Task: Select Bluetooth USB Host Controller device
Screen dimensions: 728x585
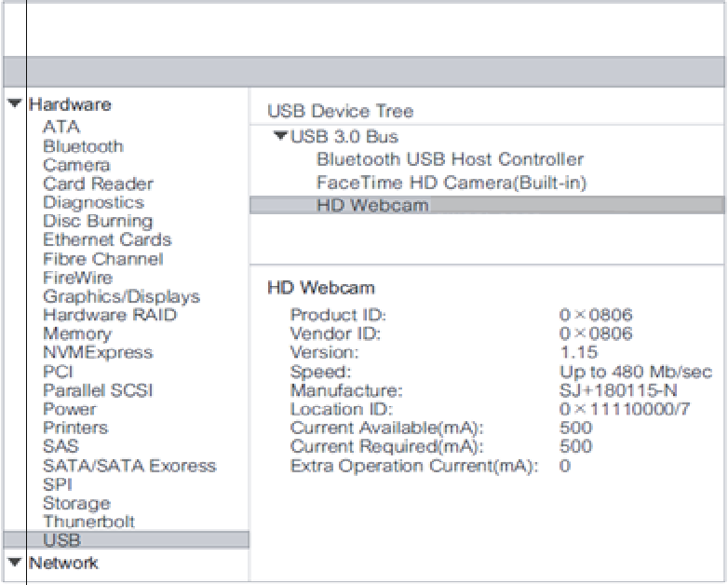Action: [x=450, y=159]
